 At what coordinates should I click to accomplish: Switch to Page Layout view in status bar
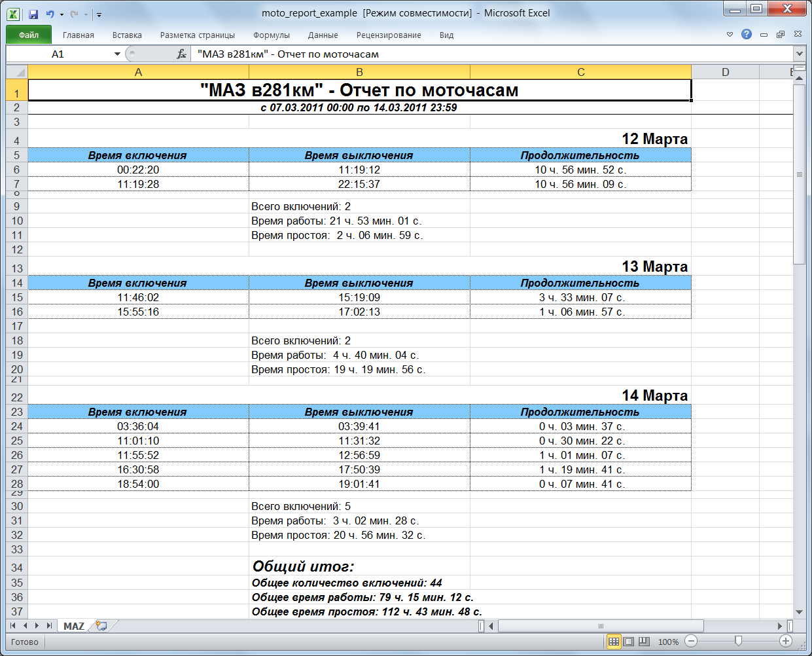click(629, 642)
